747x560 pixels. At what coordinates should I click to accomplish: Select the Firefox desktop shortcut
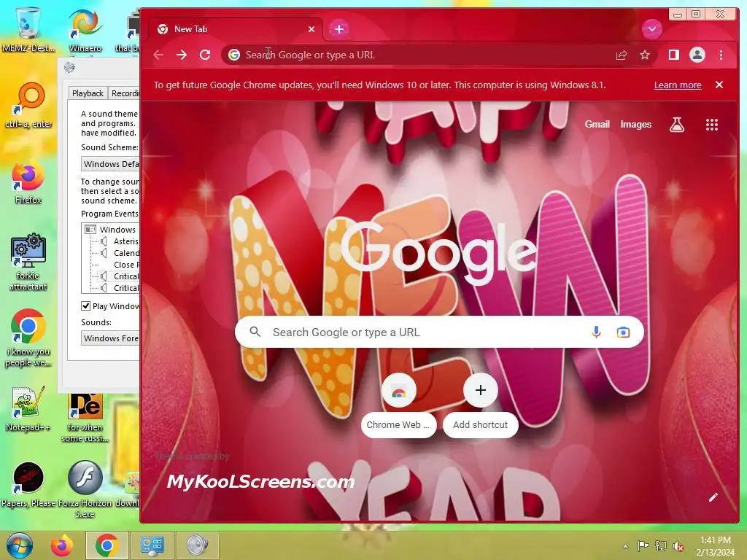tap(28, 183)
